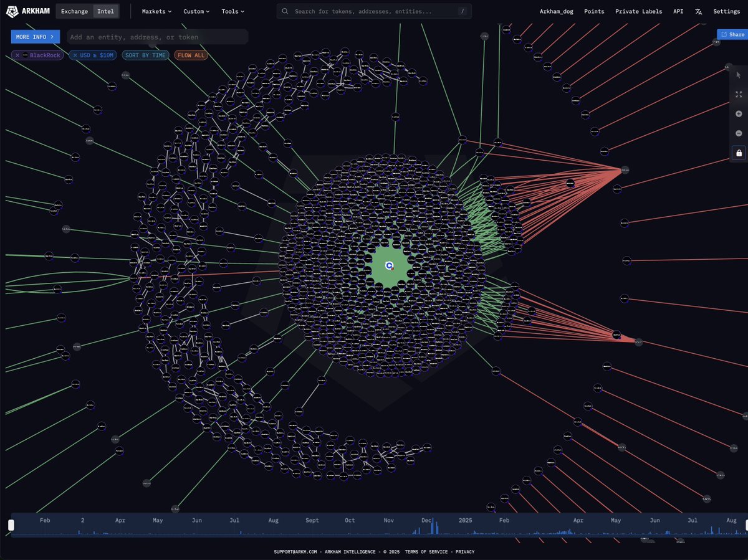
Task: Open the Tools dropdown menu
Action: [233, 11]
